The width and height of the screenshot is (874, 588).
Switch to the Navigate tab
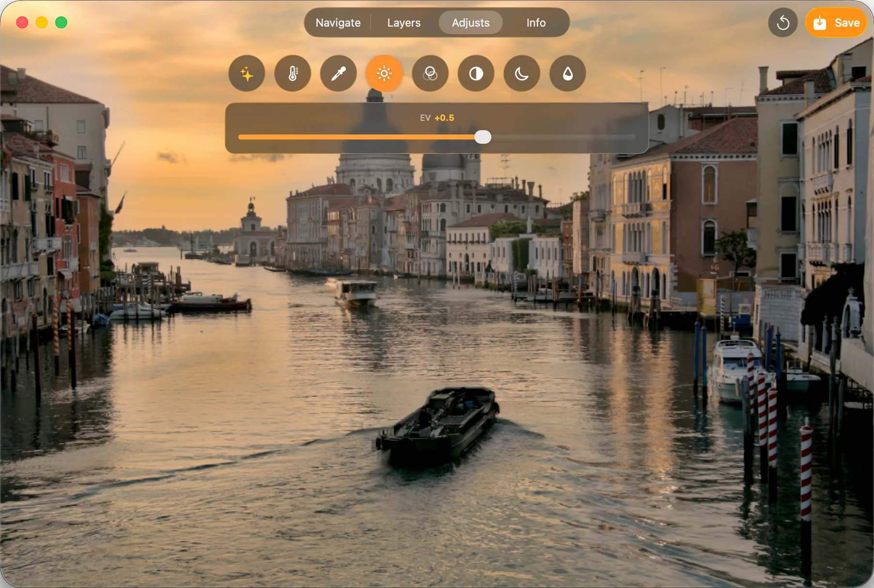pyautogui.click(x=338, y=23)
